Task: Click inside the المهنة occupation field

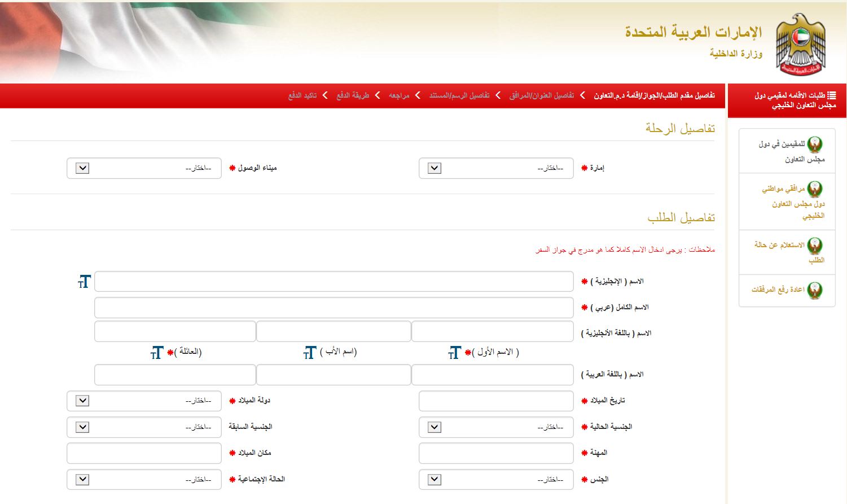Action: [x=495, y=453]
